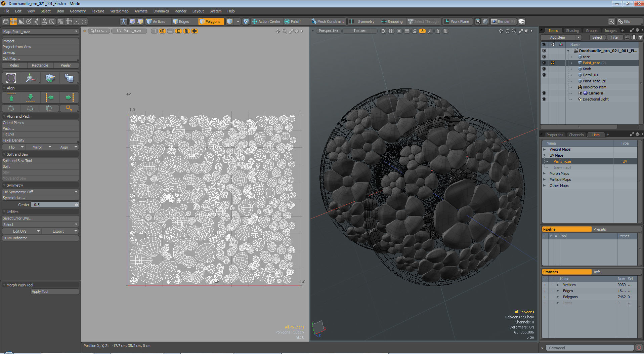Open the UV Symmetry: Off dropdown
Viewport: 644px width, 354px height.
click(x=40, y=192)
